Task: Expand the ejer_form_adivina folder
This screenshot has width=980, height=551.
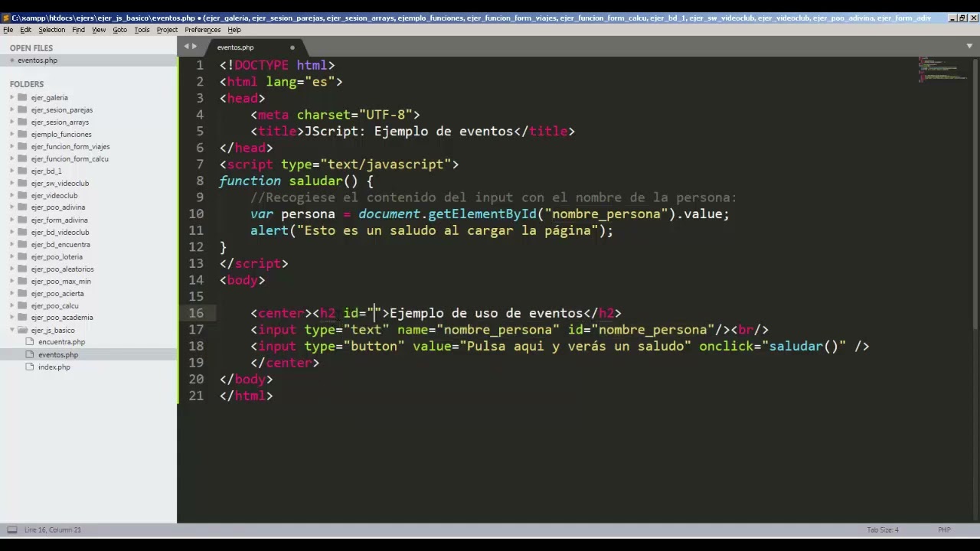Action: pyautogui.click(x=12, y=220)
